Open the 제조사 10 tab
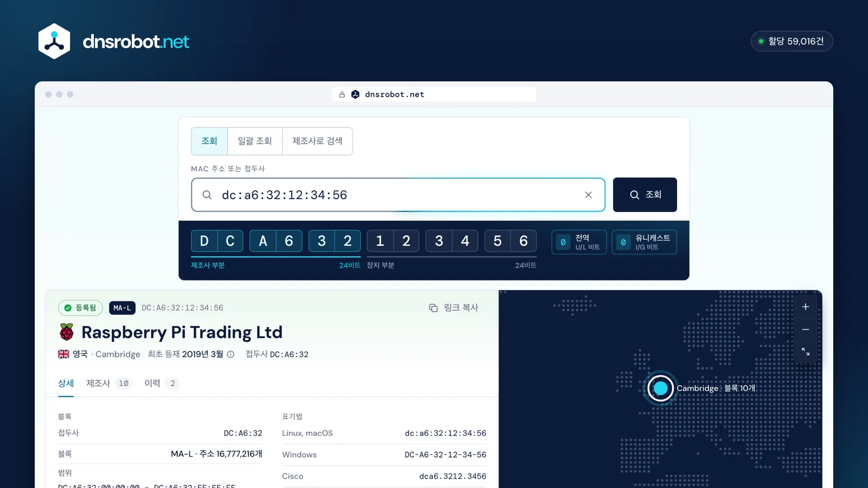 coord(108,383)
